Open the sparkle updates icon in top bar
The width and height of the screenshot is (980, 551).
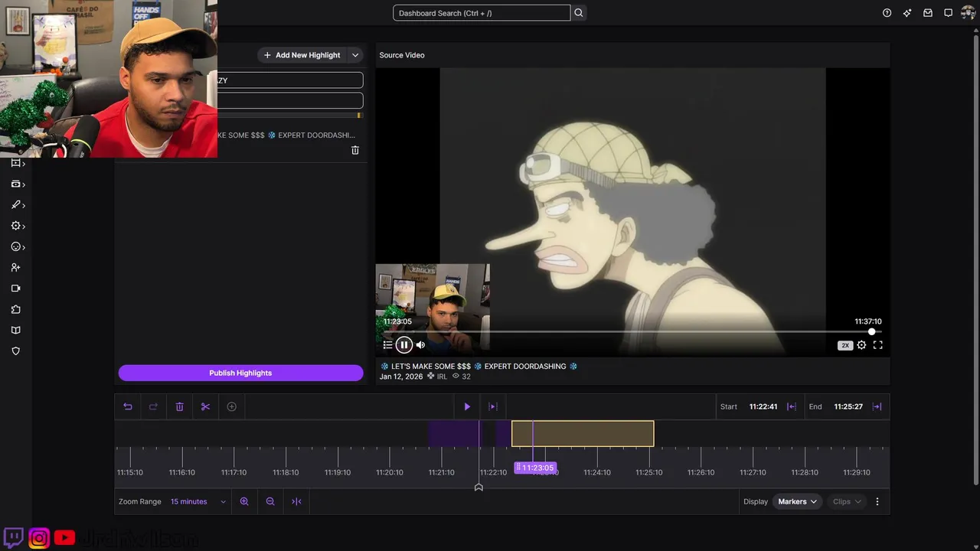click(907, 13)
